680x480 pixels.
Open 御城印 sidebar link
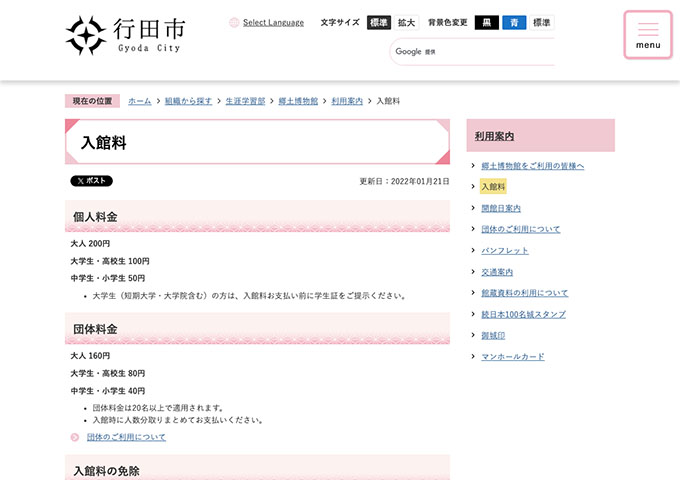[493, 335]
